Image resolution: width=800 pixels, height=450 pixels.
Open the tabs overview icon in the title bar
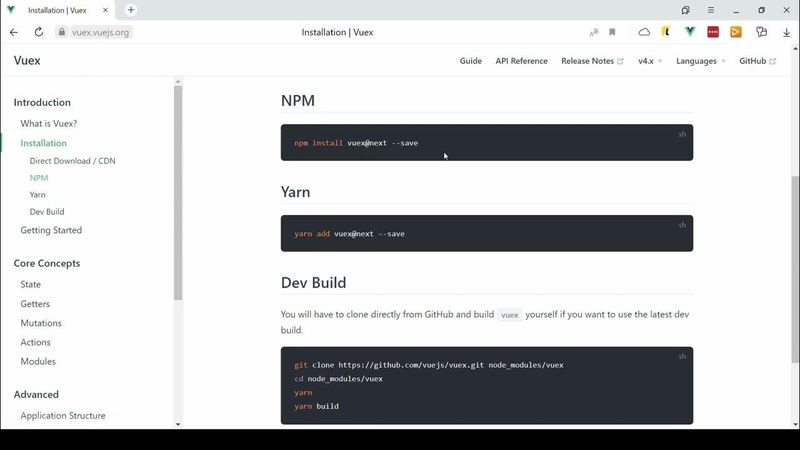coord(685,10)
